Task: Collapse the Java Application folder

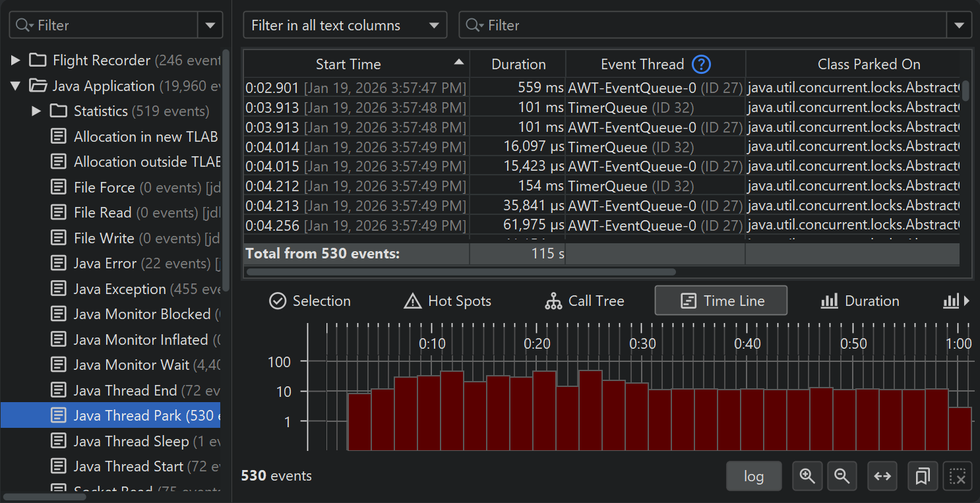Action: (16, 86)
